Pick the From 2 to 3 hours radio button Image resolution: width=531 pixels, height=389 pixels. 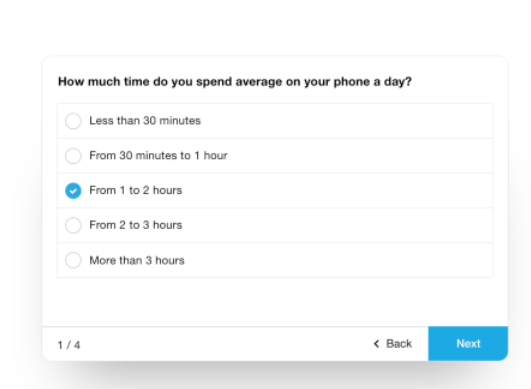click(x=73, y=225)
